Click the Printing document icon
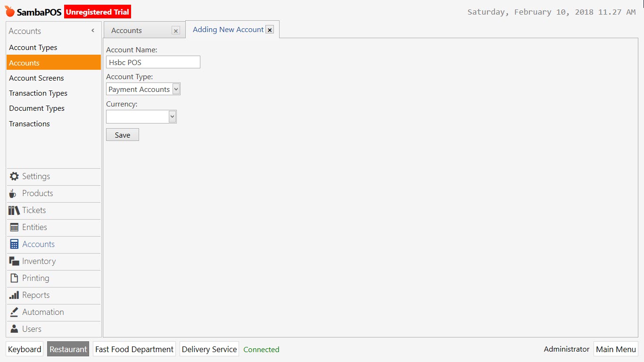The image size is (644, 362). (x=14, y=278)
